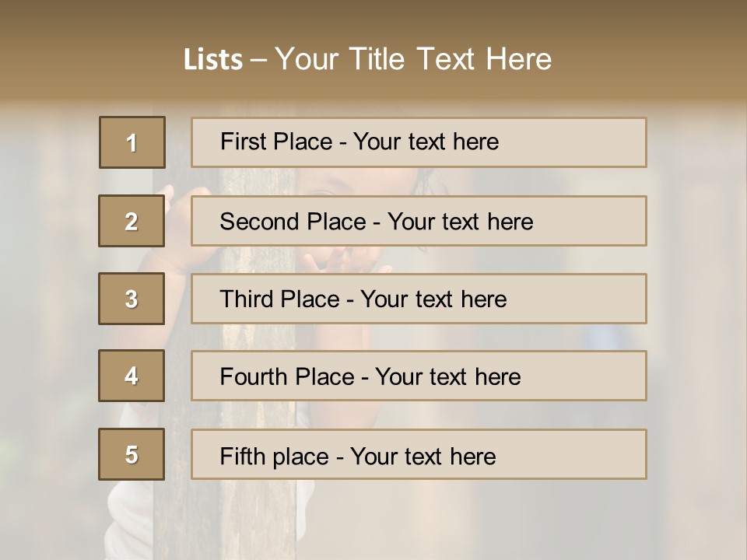This screenshot has height=560, width=747.
Task: Click the First Place text box
Action: point(419,142)
